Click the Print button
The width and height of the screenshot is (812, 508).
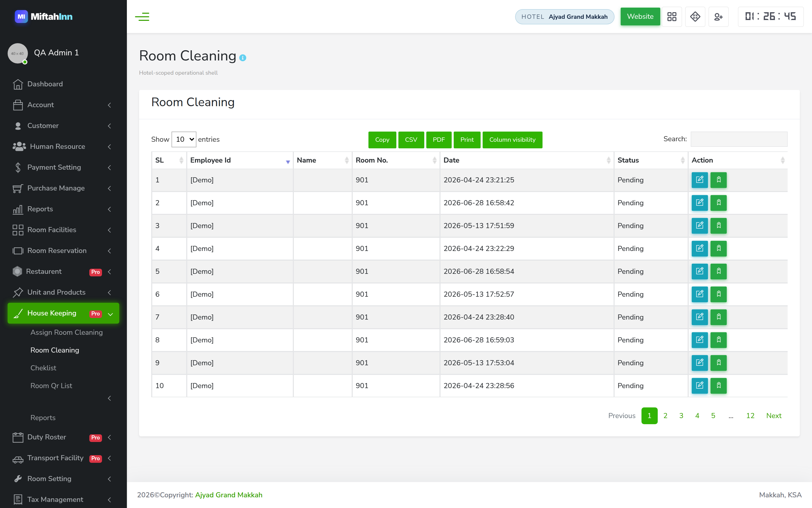click(x=467, y=140)
